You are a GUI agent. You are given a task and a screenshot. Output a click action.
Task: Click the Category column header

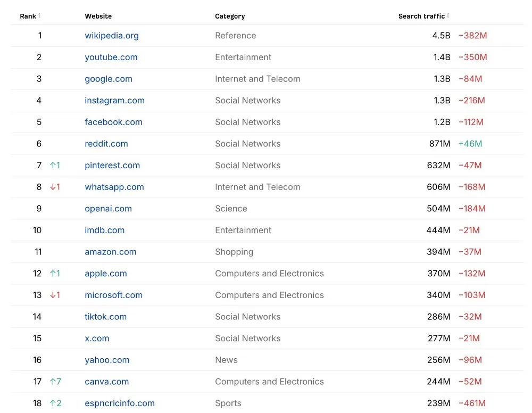pyautogui.click(x=230, y=16)
